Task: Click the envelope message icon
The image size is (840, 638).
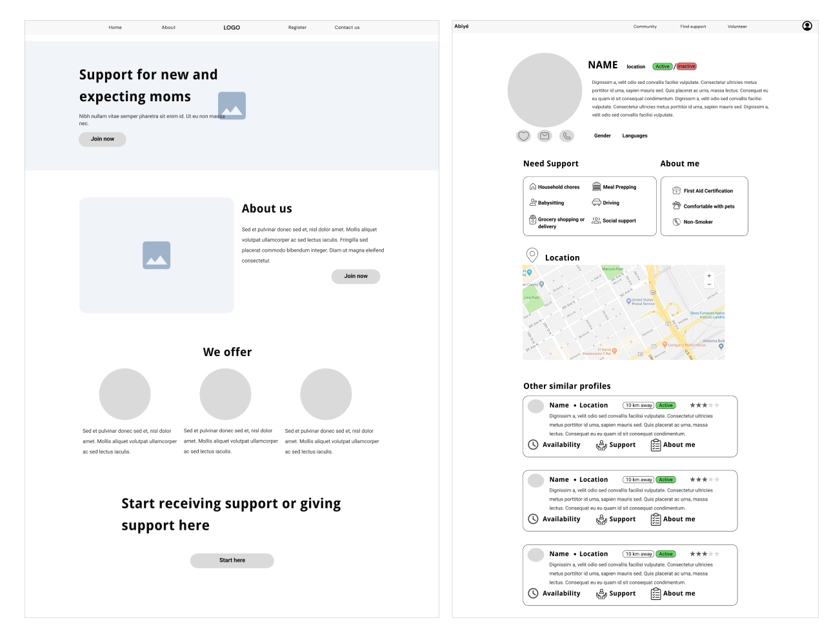Action: pyautogui.click(x=545, y=136)
